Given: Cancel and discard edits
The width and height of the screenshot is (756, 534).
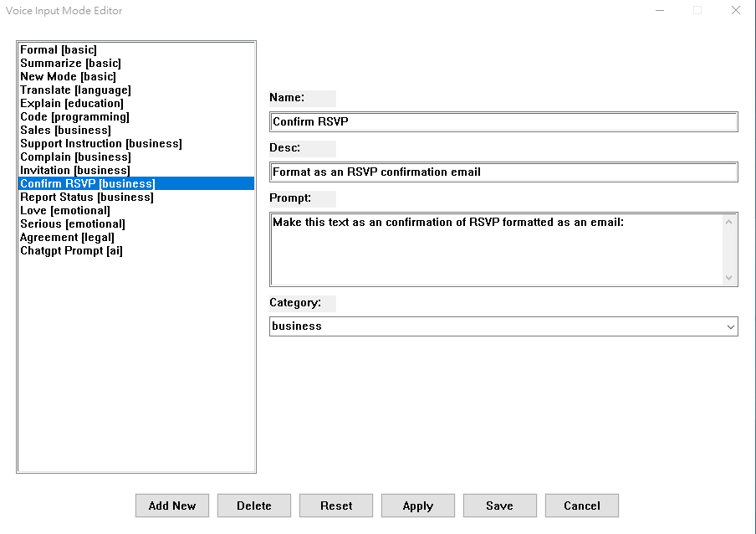Looking at the screenshot, I should (582, 506).
